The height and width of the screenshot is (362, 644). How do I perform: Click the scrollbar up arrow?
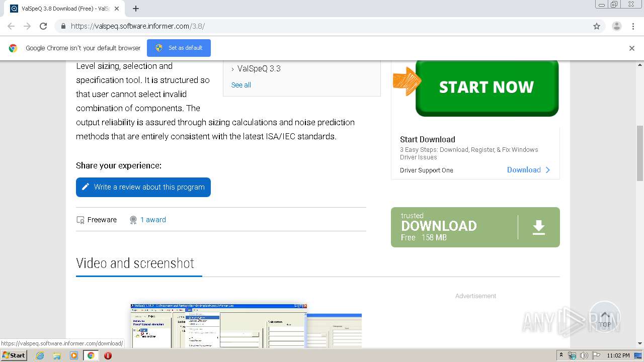(640, 64)
